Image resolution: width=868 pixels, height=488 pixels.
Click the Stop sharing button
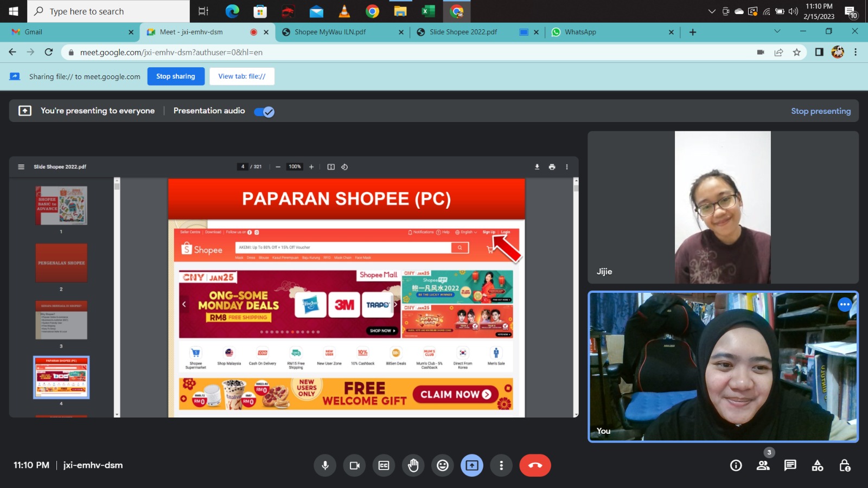pos(175,76)
